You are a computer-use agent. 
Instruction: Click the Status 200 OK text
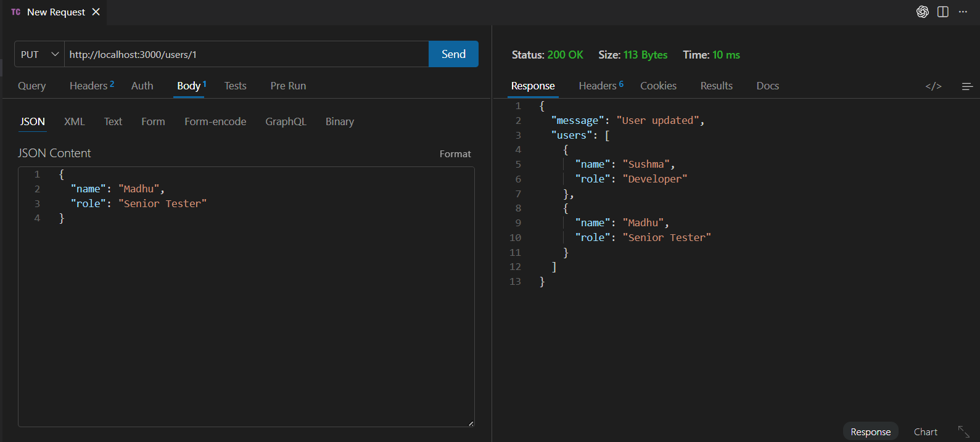548,55
